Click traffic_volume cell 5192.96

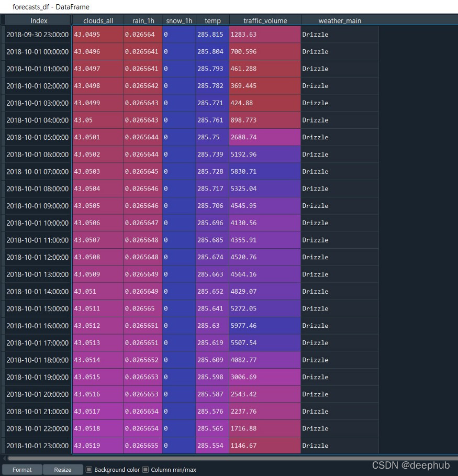coord(265,154)
